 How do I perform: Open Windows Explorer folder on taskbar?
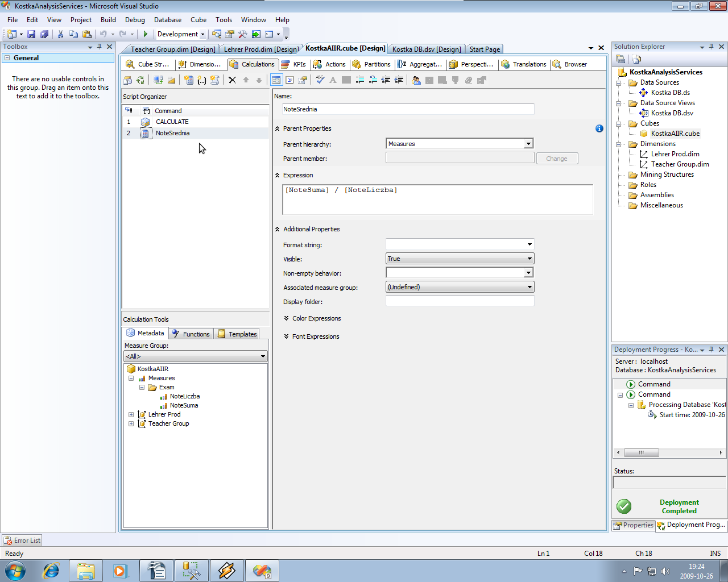[x=86, y=570]
